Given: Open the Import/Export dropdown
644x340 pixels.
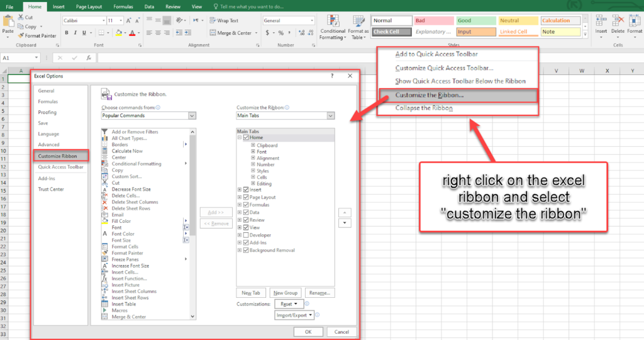Looking at the screenshot, I should pyautogui.click(x=294, y=315).
